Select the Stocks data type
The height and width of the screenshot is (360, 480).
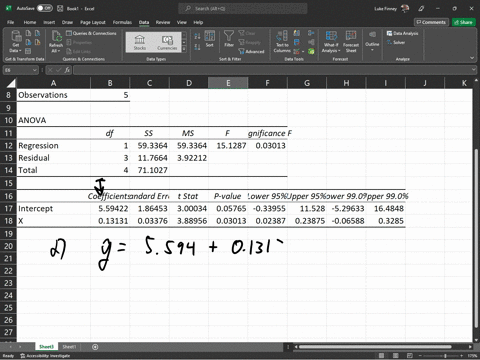[x=140, y=42]
